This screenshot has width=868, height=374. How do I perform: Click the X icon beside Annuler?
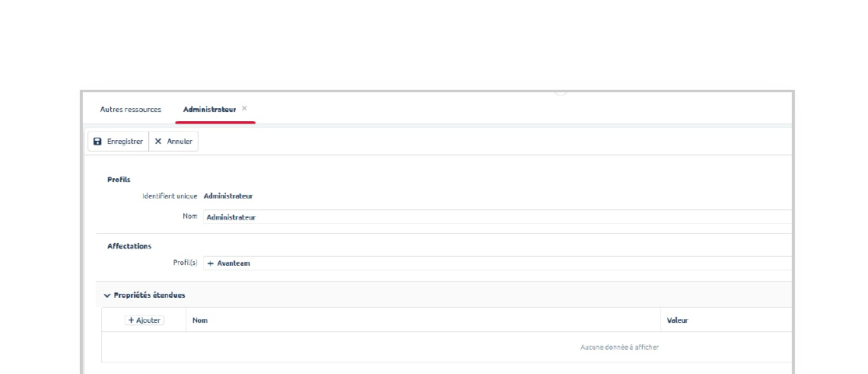[158, 142]
